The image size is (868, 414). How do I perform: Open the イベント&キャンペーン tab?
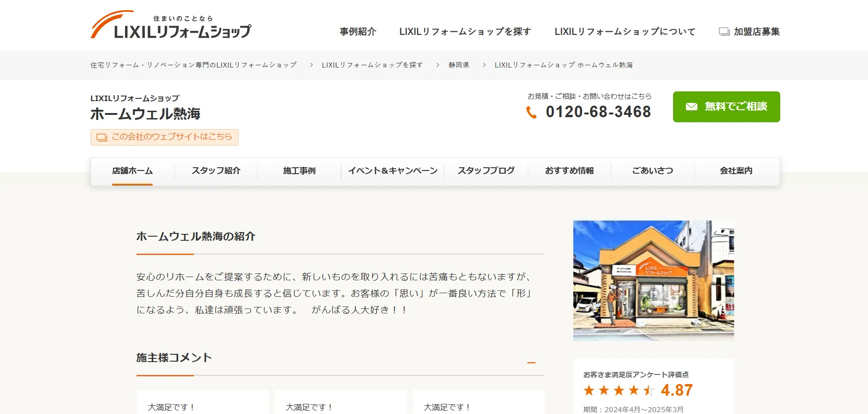pos(393,171)
